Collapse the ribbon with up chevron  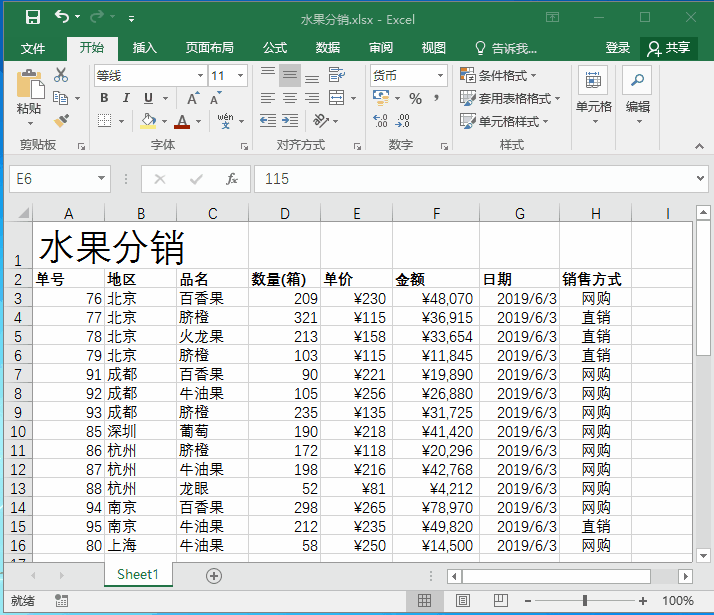[x=699, y=146]
